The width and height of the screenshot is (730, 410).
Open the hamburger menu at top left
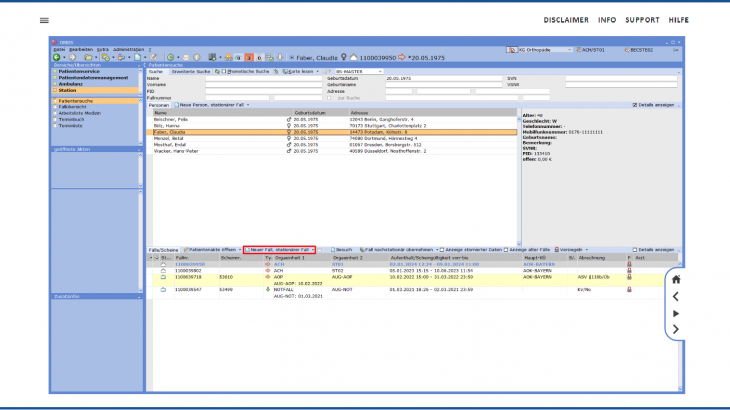(44, 20)
